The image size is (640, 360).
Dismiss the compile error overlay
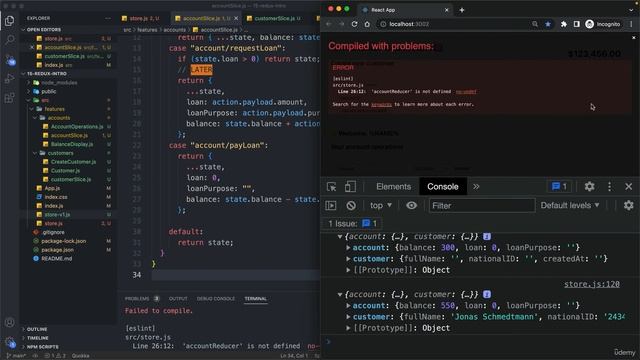pyautogui.click(x=633, y=38)
